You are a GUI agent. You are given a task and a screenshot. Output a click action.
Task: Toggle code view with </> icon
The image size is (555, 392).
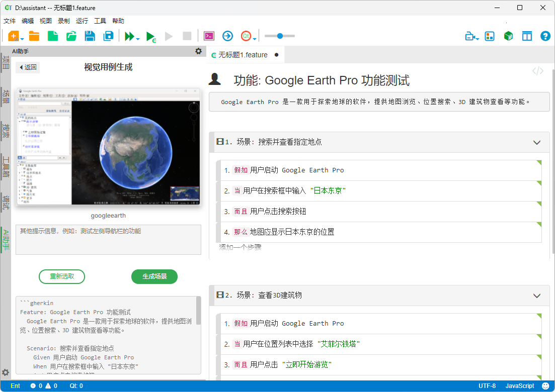(538, 71)
